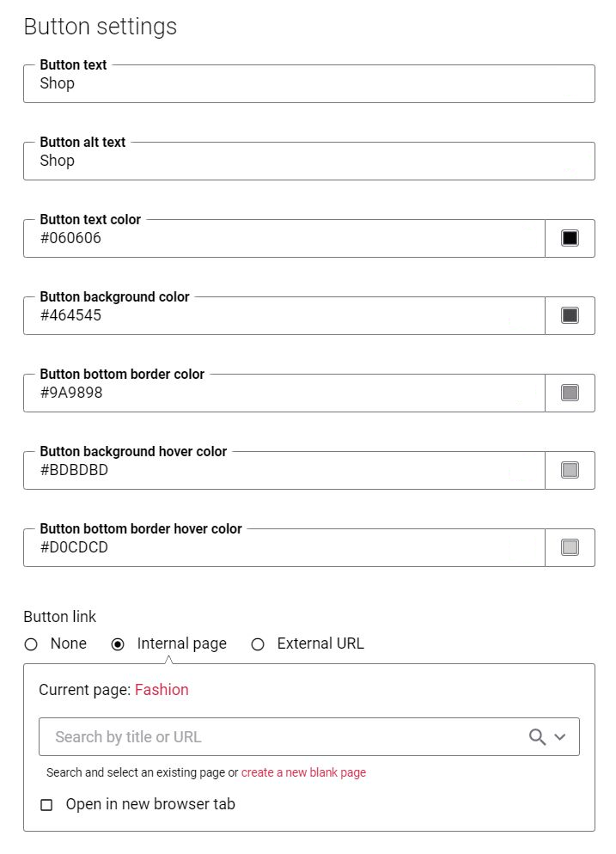The height and width of the screenshot is (854, 616).
Task: Focus the Button alt text field
Action: [x=308, y=162]
